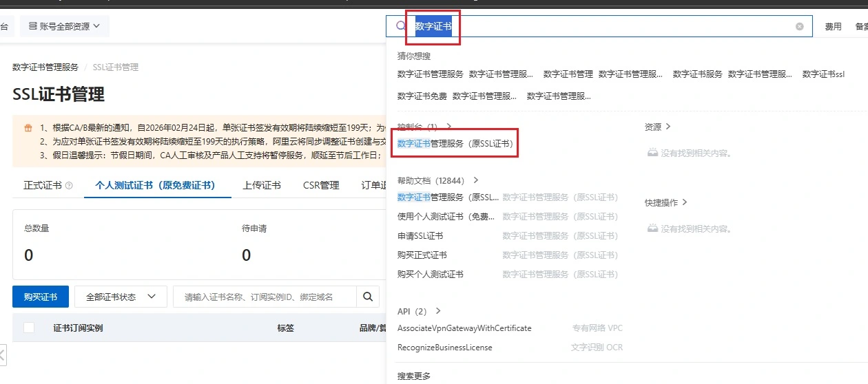Select suggestion 数字证书管理
The height and width of the screenshot is (384, 868).
pos(568,74)
